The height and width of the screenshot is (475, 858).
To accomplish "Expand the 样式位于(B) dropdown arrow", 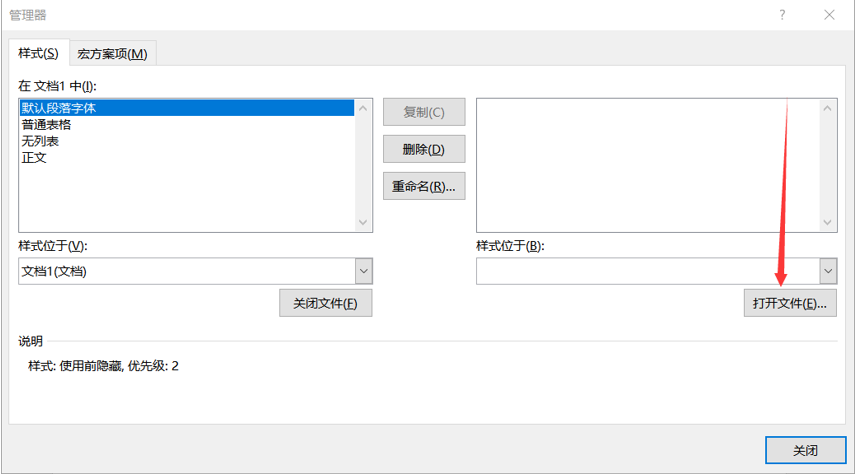I will tap(828, 271).
